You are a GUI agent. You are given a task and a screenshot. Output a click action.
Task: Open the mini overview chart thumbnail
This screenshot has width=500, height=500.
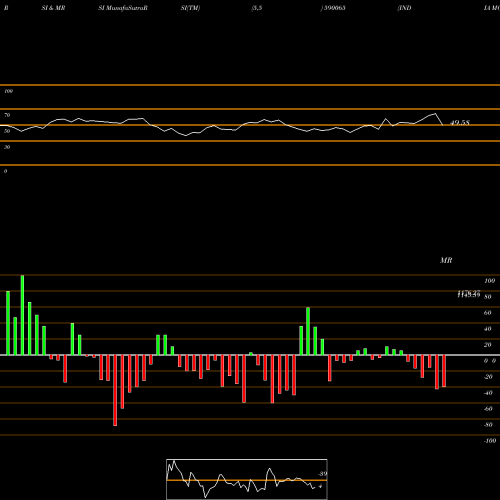(x=247, y=479)
